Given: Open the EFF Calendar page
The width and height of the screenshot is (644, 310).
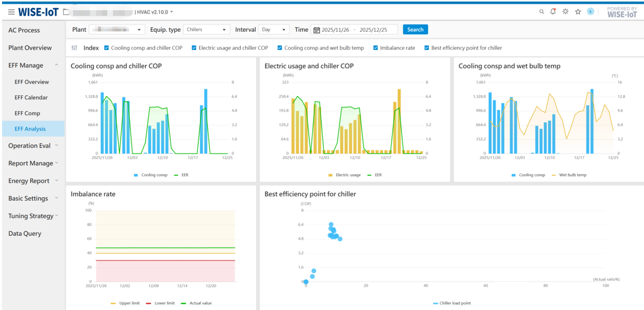Looking at the screenshot, I should click(x=31, y=98).
